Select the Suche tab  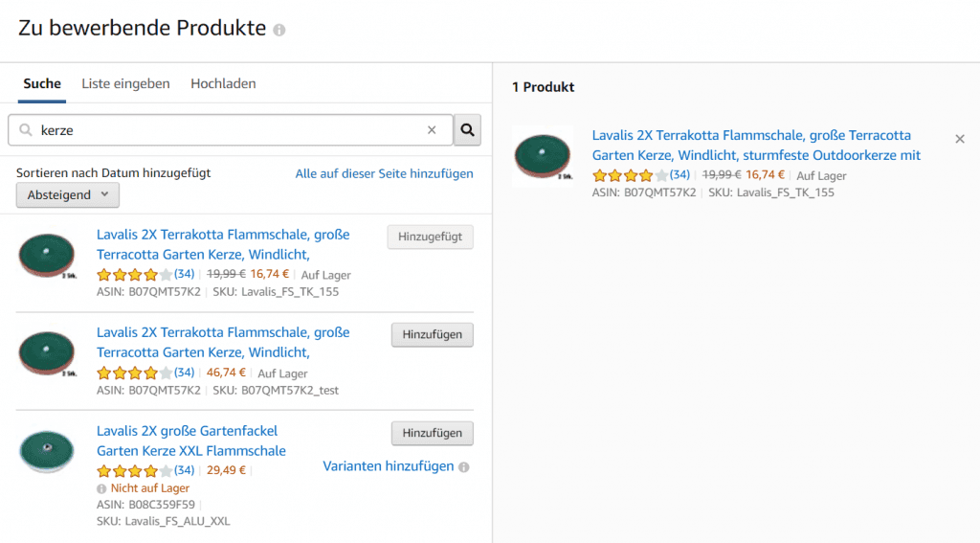point(42,84)
